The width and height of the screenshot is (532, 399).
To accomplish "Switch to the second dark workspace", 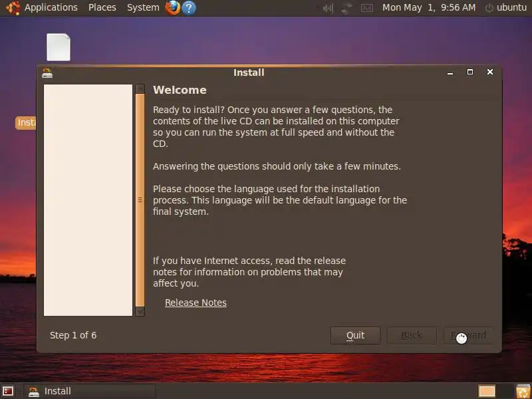I will 504,391.
